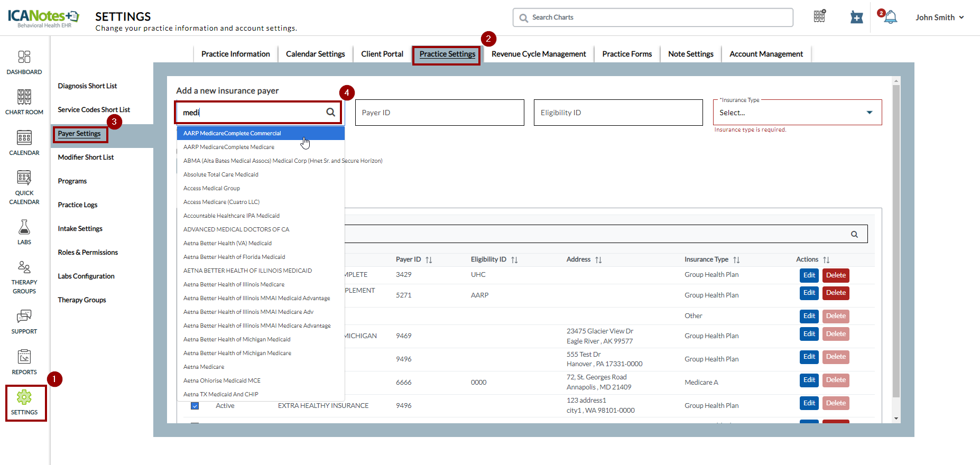Click the pharmacy mortar icon in header
The width and height of the screenshot is (980, 465).
(856, 17)
